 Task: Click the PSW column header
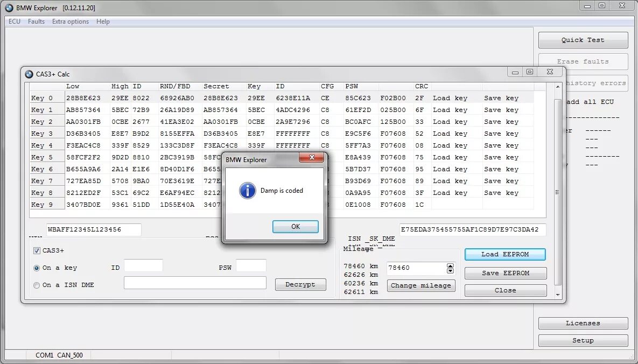coord(352,86)
